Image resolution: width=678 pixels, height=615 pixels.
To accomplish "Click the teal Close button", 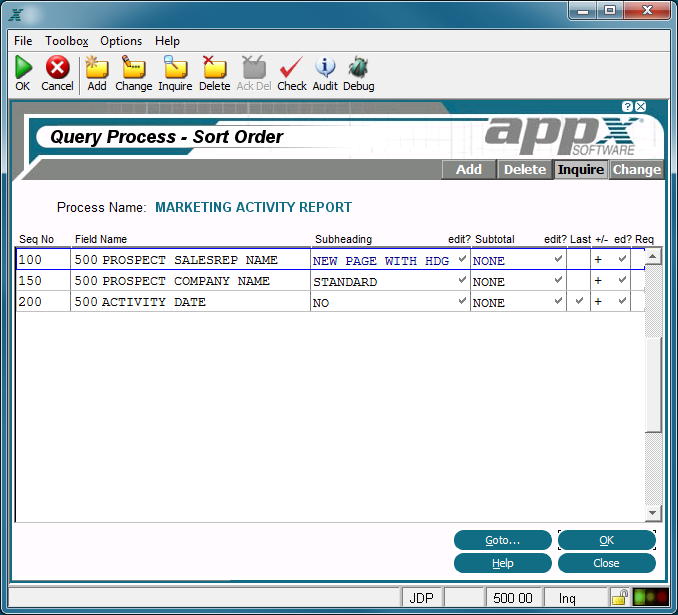I will 607,563.
